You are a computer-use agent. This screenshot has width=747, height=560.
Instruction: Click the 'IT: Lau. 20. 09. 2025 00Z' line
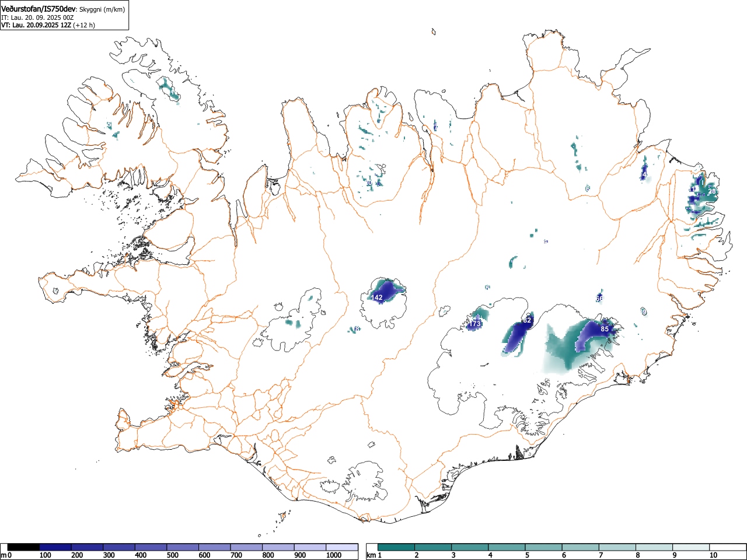37,17
